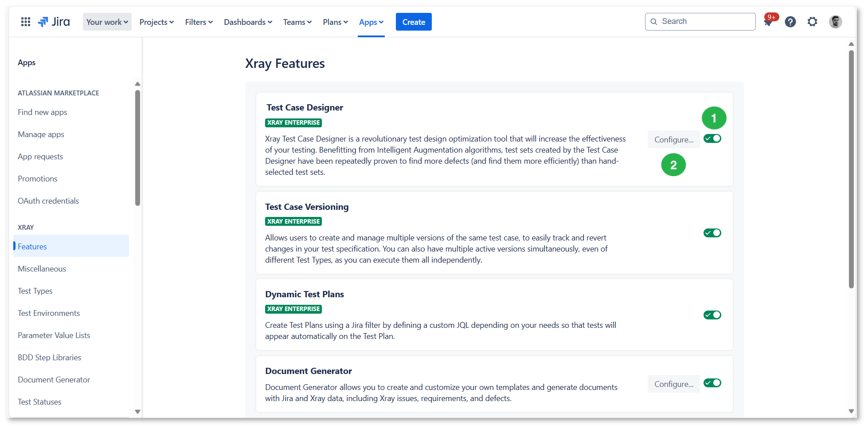Click XRAY ENTERPRISE badge under Test Case Versioning
868x429 pixels.
coord(293,221)
